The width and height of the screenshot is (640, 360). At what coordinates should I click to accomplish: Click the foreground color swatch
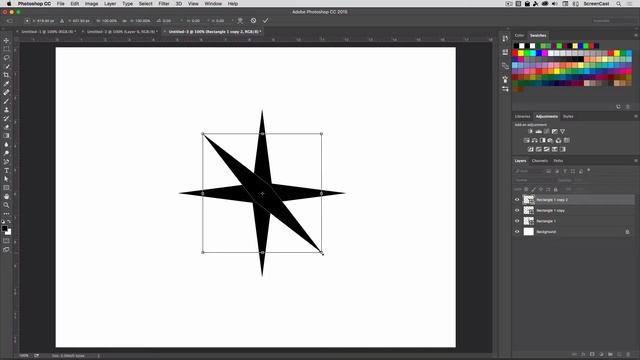4,229
